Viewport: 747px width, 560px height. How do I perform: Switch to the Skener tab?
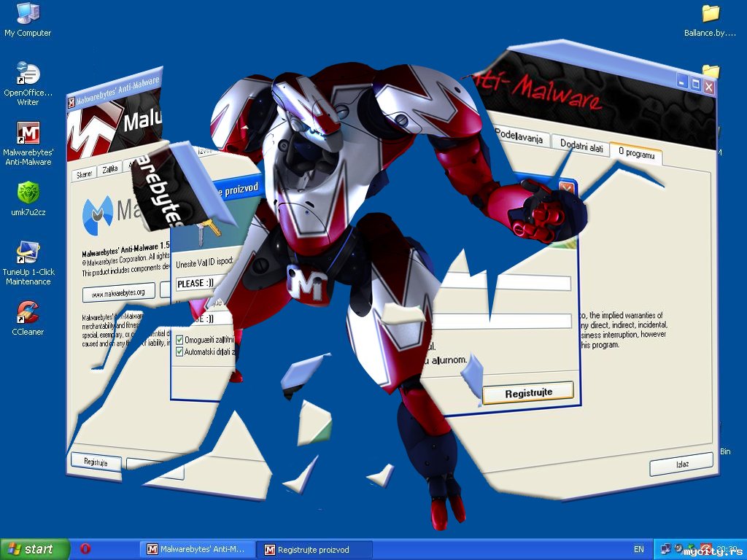[84, 174]
